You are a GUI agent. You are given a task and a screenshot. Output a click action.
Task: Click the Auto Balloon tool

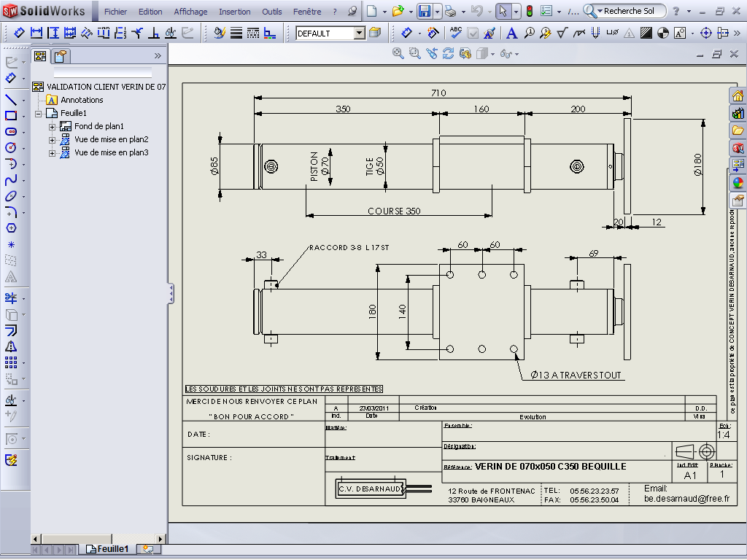pos(546,33)
